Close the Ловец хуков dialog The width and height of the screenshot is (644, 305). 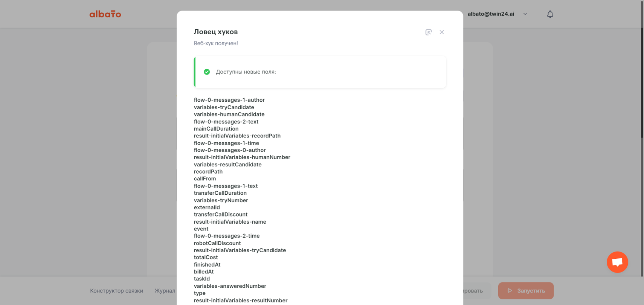point(442,32)
